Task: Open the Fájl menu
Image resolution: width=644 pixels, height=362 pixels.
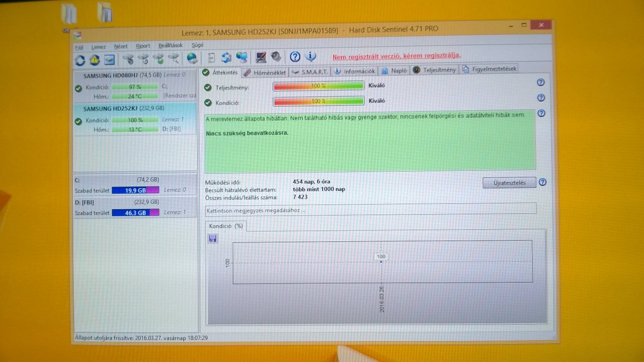Action: pos(78,47)
